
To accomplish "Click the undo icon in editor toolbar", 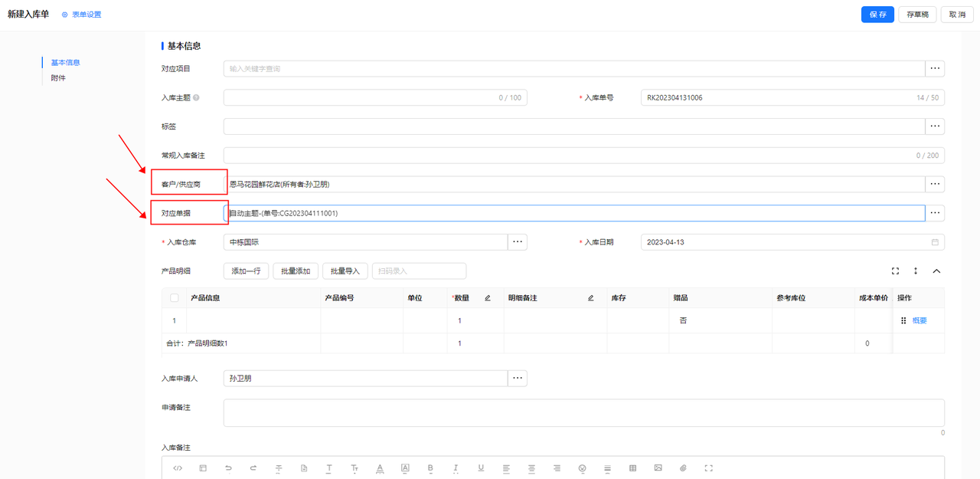I will pyautogui.click(x=228, y=468).
